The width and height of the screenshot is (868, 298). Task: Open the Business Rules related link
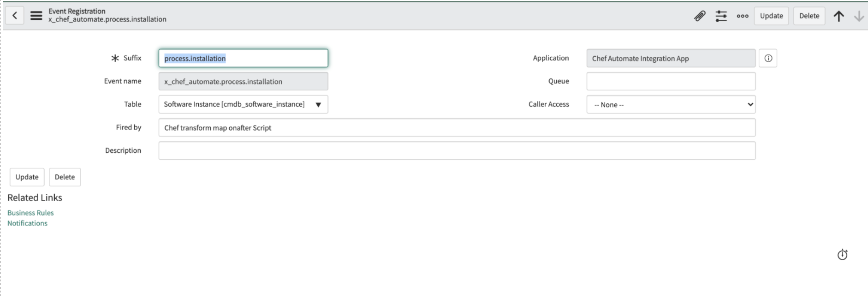pyautogui.click(x=30, y=213)
